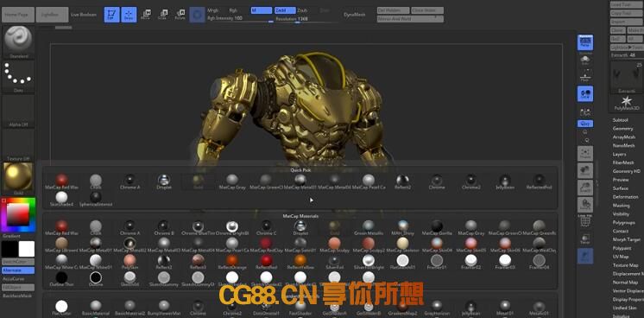Select ReflectRed material
Screen dimensions: 644x318
coord(266,262)
